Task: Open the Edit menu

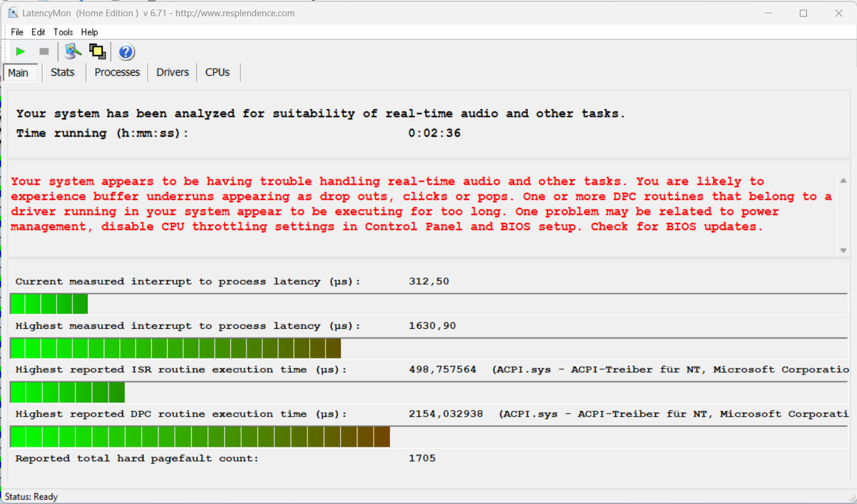Action: coord(38,32)
